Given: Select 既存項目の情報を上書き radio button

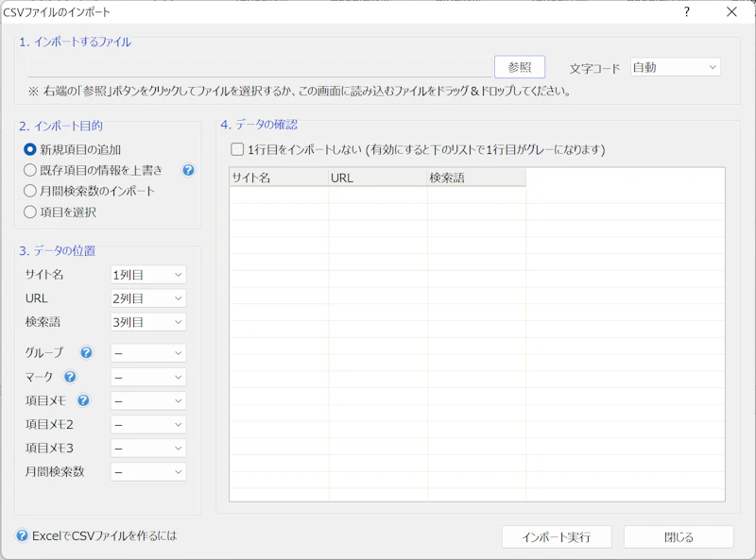Looking at the screenshot, I should (x=30, y=170).
